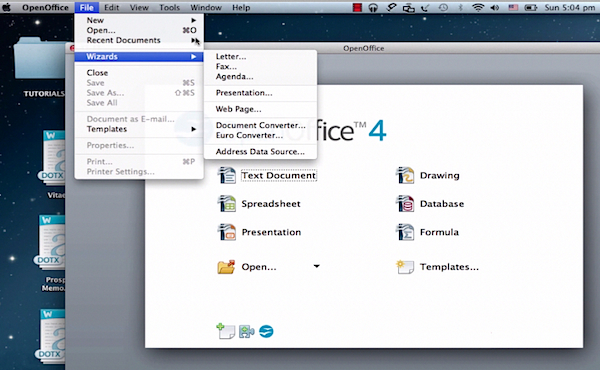Open the Document Converter wizard

[x=260, y=125]
